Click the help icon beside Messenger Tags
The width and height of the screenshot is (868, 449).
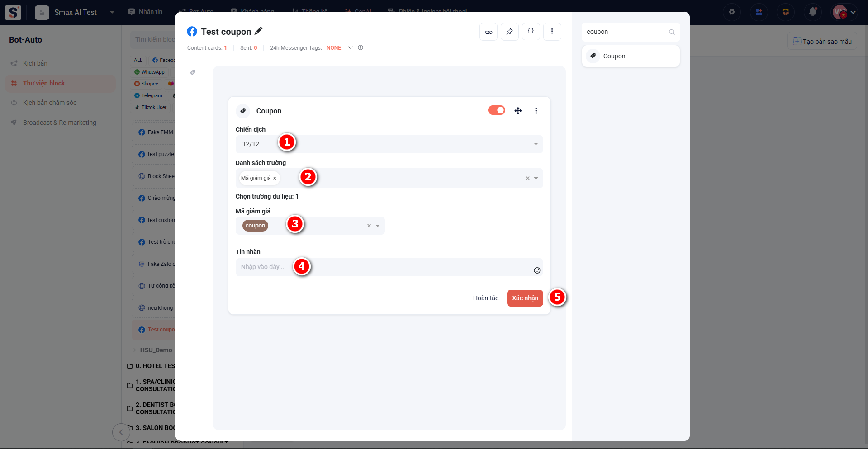point(360,48)
